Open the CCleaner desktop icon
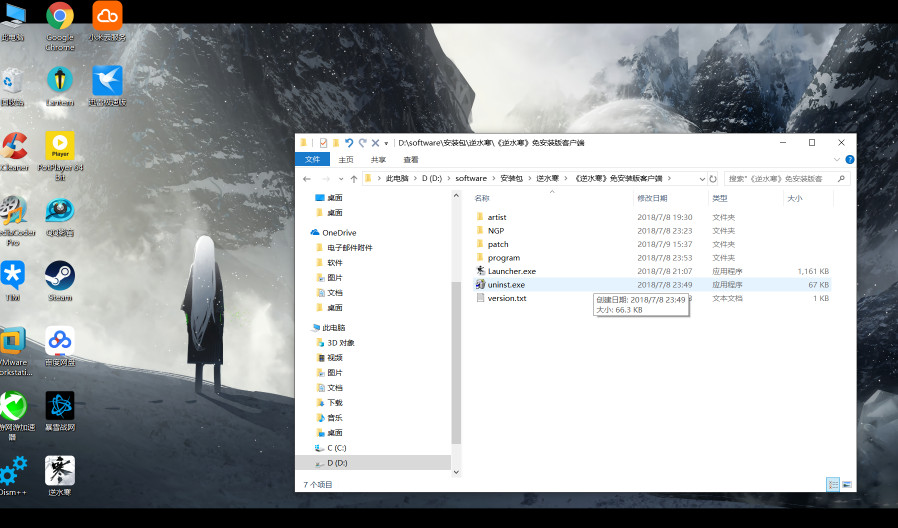The width and height of the screenshot is (898, 528). pos(14,152)
